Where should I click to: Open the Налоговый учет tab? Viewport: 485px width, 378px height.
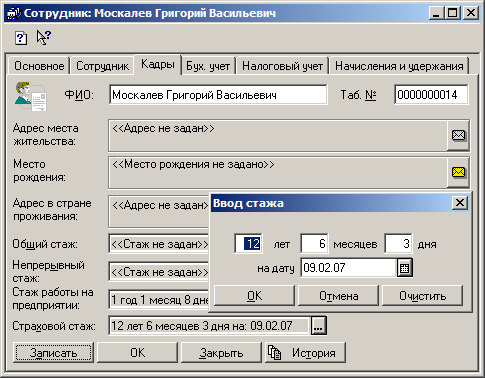(282, 66)
